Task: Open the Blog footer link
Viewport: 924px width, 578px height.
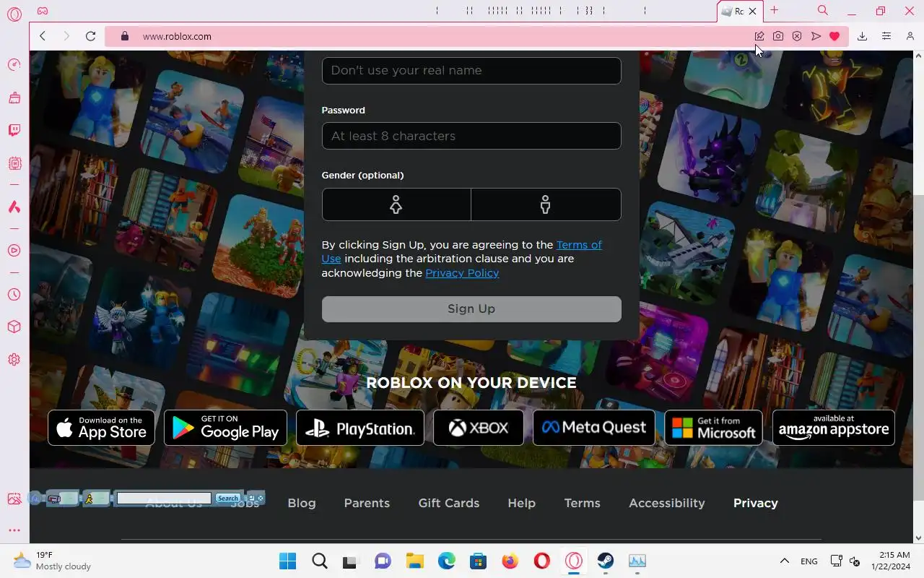Action: [x=302, y=503]
